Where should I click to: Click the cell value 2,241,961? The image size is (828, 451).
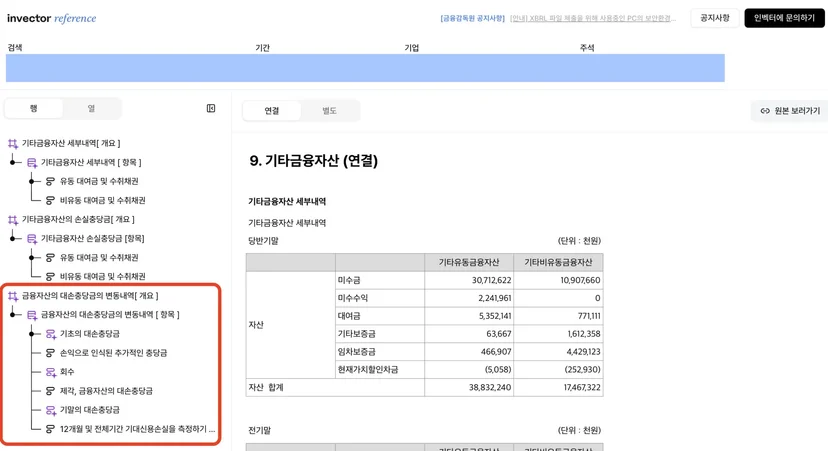pyautogui.click(x=494, y=298)
